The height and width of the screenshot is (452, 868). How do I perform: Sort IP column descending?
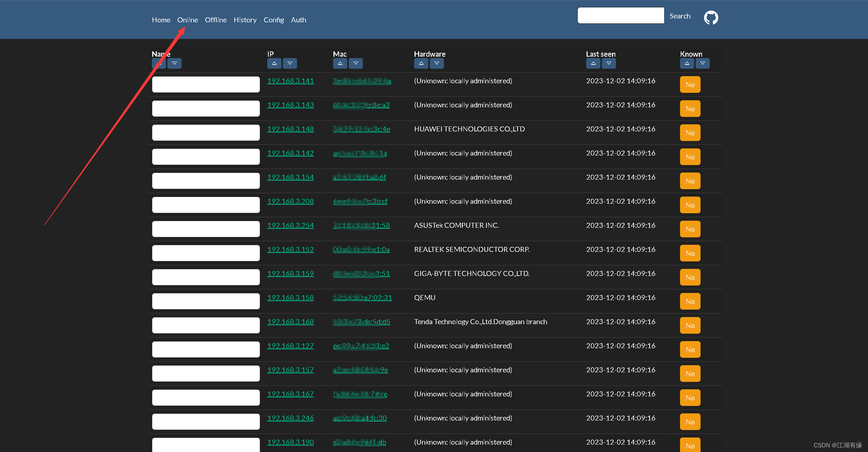pyautogui.click(x=290, y=63)
